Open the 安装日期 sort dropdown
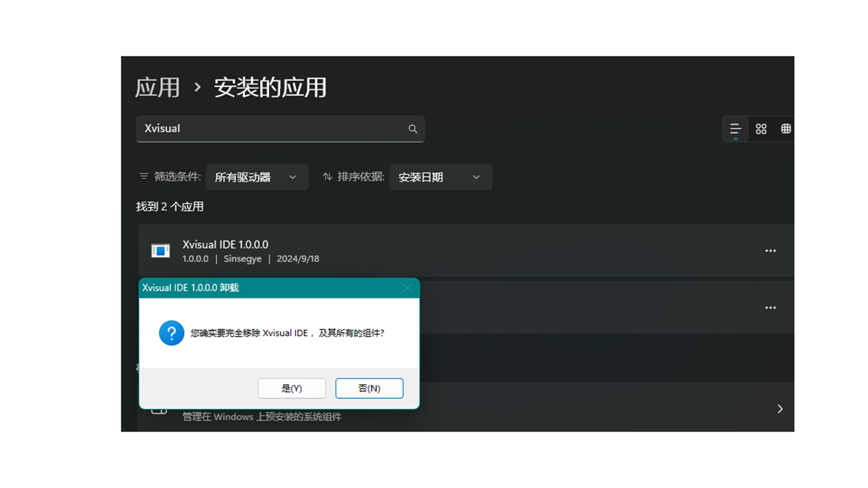 click(x=440, y=177)
